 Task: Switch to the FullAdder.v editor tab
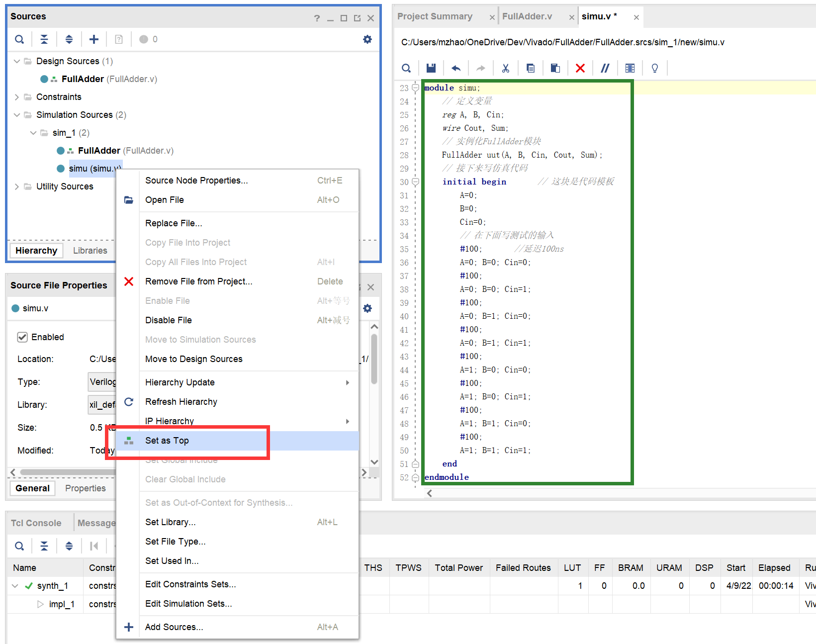coord(527,16)
